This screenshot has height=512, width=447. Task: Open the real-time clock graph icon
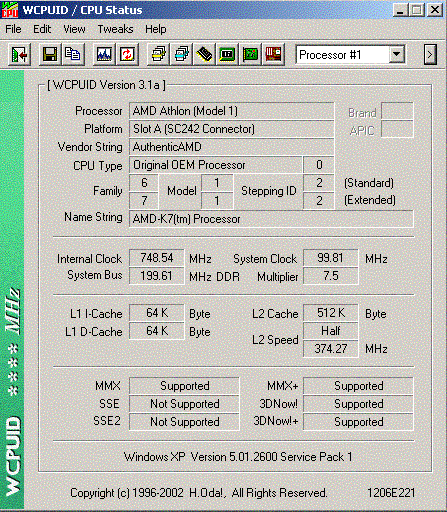pos(104,54)
